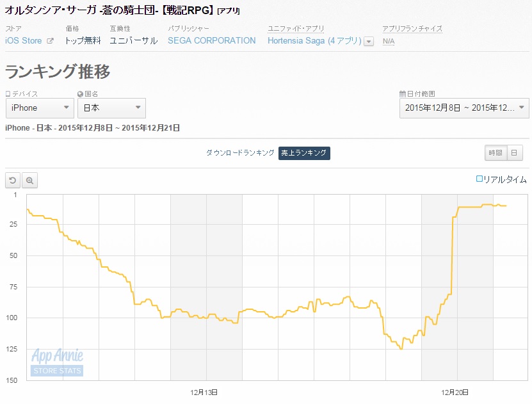Image resolution: width=532 pixels, height=404 pixels.
Task: Open the iPhone device dropdown
Action: click(40, 108)
